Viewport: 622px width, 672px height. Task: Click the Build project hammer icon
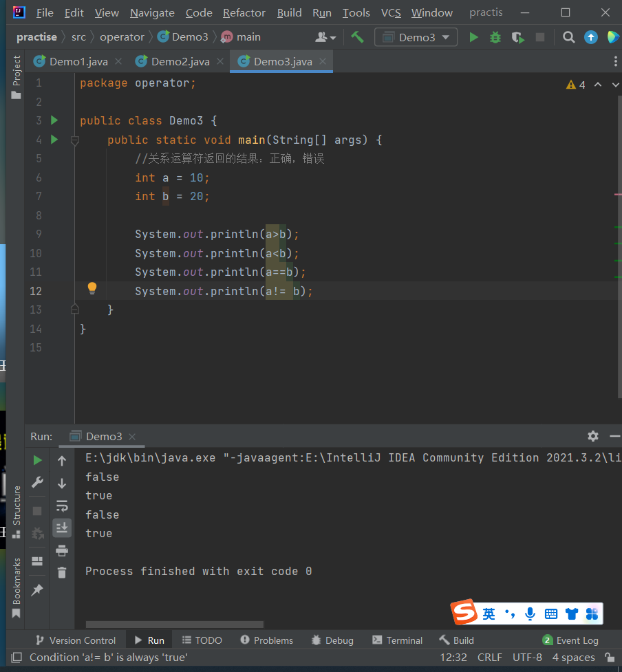coord(357,37)
